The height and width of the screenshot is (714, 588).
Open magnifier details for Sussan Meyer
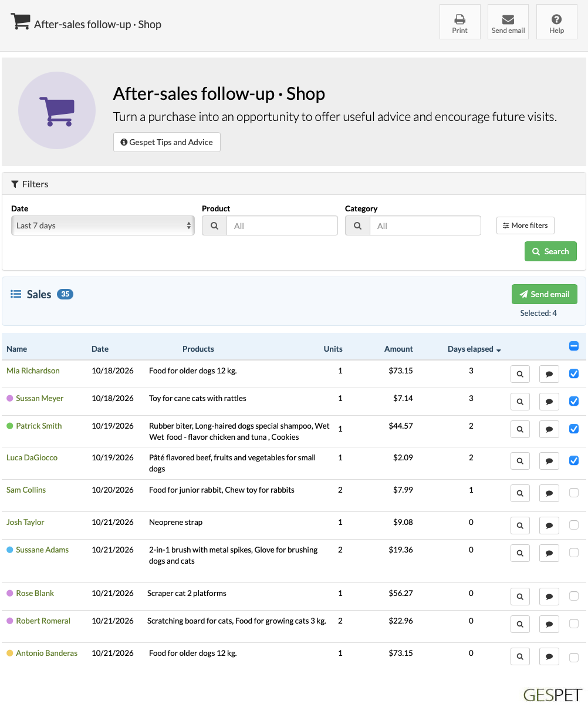[520, 402]
